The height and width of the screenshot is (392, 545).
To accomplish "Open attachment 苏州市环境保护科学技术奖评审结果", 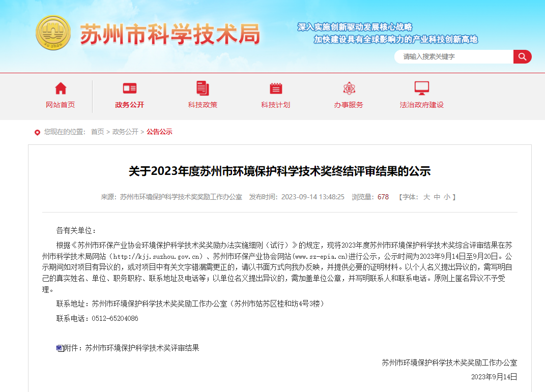I will coord(142,348).
